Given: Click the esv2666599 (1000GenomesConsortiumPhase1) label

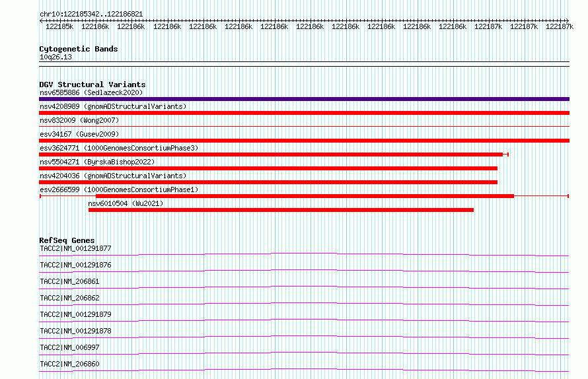Looking at the screenshot, I should click(119, 189).
